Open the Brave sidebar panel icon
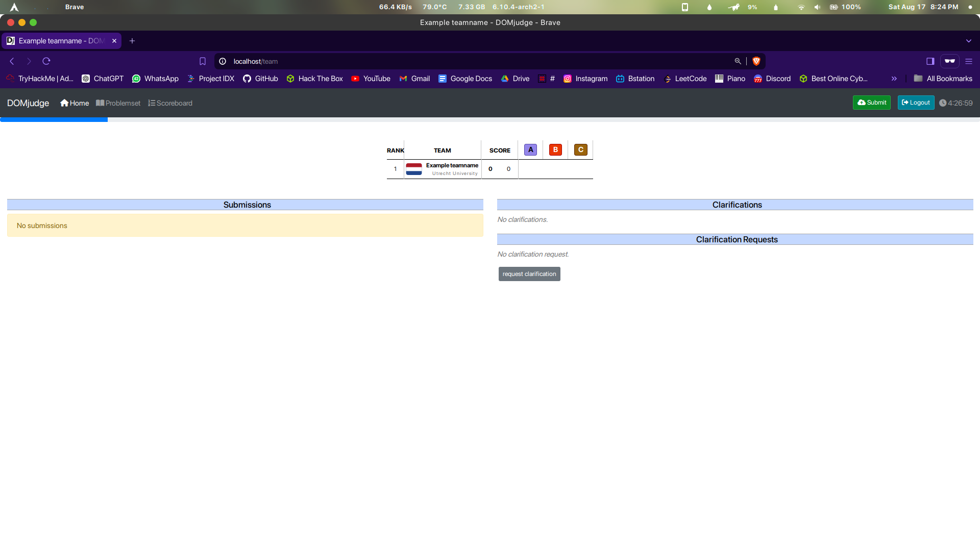 930,61
